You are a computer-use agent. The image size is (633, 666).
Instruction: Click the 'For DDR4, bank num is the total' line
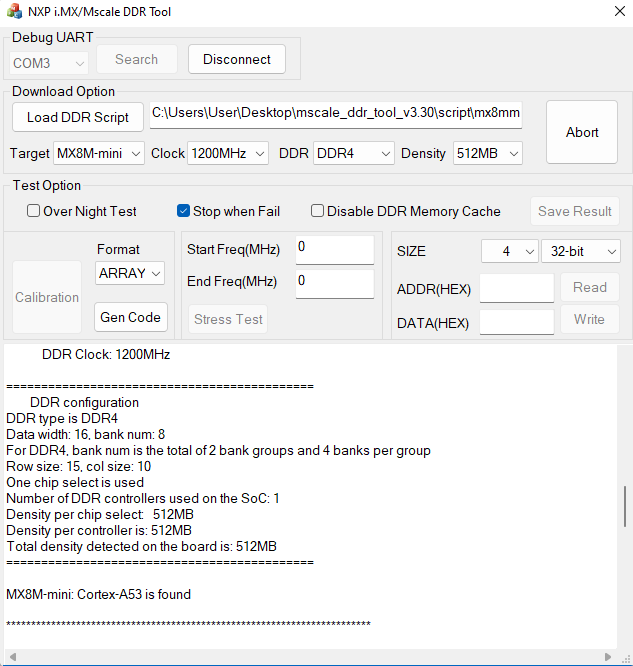[x=218, y=450]
